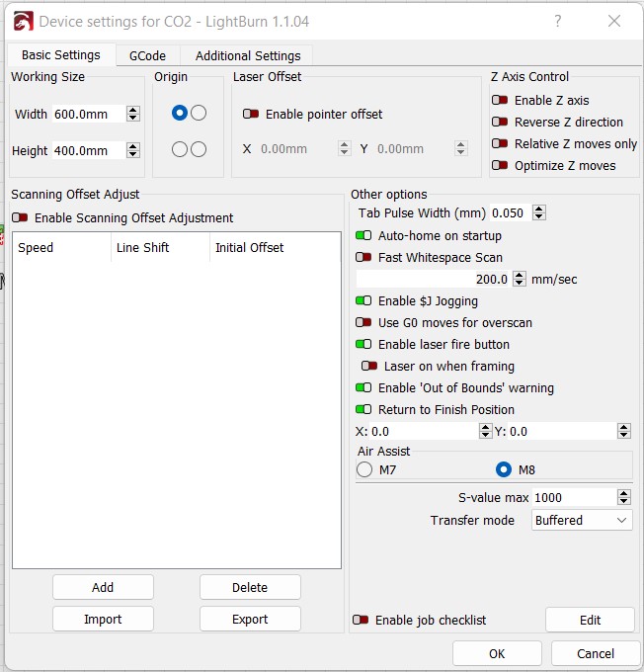Click the Speed column header
The width and height of the screenshot is (644, 672).
61,247
